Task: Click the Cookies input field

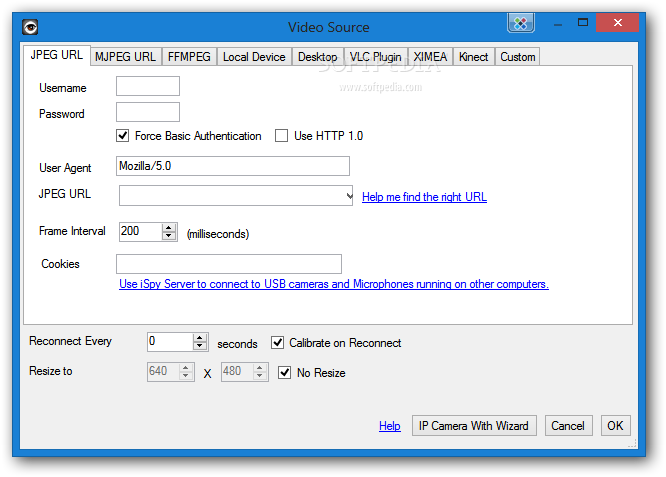Action: (x=229, y=264)
